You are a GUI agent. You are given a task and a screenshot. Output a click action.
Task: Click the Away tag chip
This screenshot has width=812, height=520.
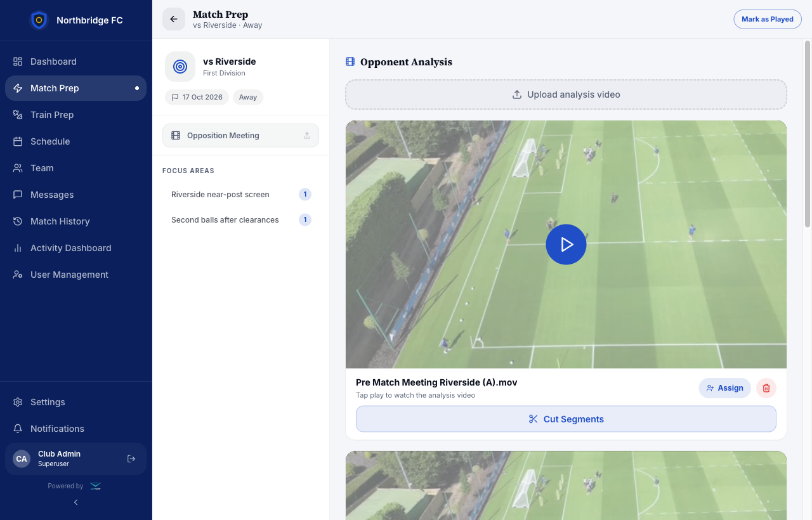pyautogui.click(x=248, y=97)
